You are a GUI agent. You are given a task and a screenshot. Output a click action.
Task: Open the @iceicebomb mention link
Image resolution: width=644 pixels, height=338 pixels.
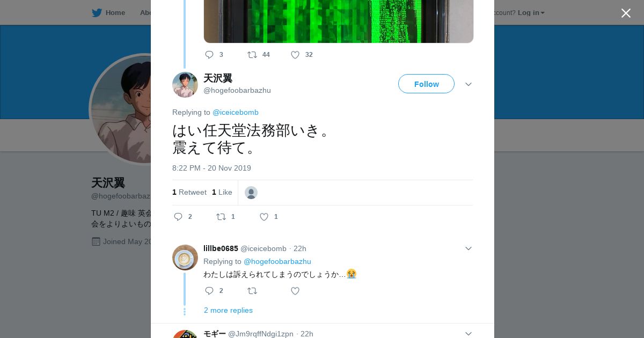click(236, 112)
